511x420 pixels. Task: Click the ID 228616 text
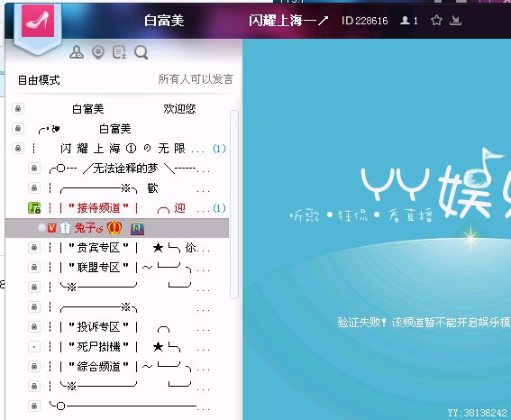coord(365,21)
